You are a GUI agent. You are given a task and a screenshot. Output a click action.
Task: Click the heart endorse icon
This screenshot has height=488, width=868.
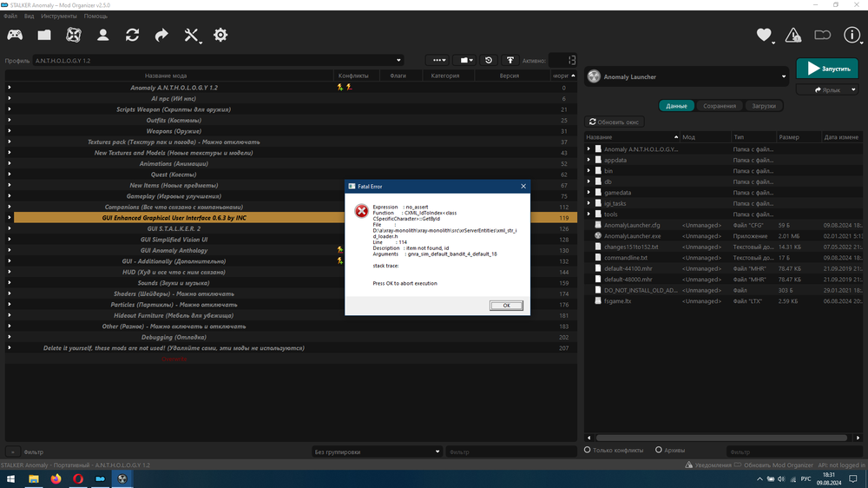[x=764, y=35]
